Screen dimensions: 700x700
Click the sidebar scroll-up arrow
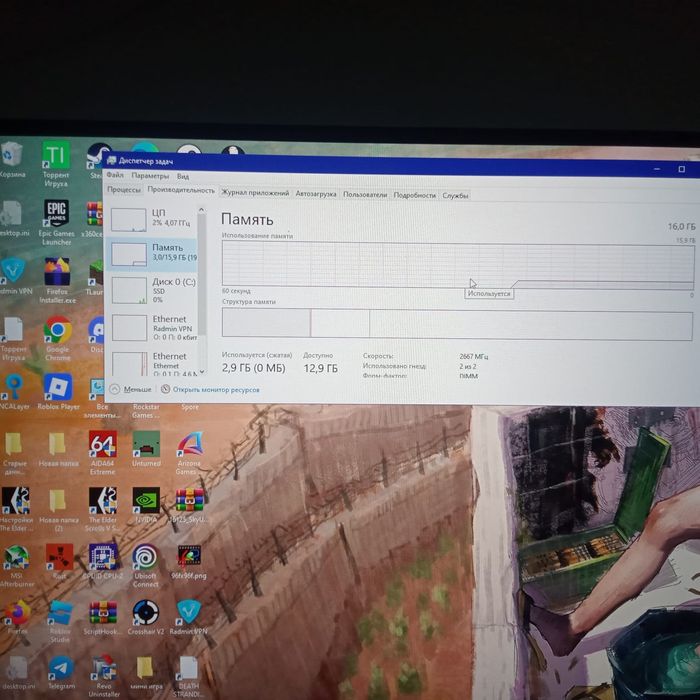tap(201, 209)
